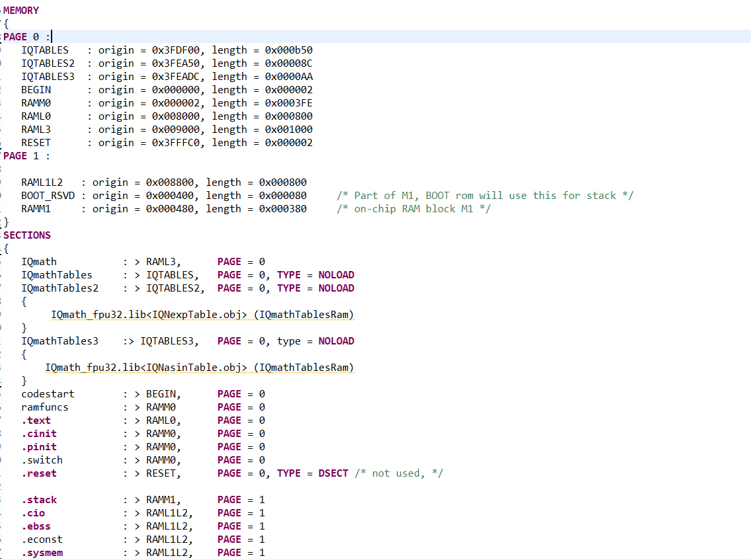Click the comment about BOOT rom stack
751x560 pixels.
[x=485, y=196]
